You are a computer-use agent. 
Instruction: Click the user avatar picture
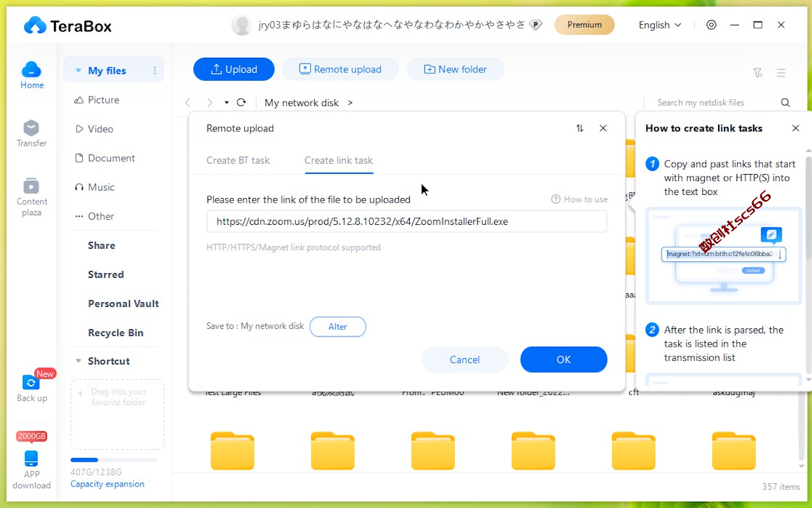click(242, 25)
